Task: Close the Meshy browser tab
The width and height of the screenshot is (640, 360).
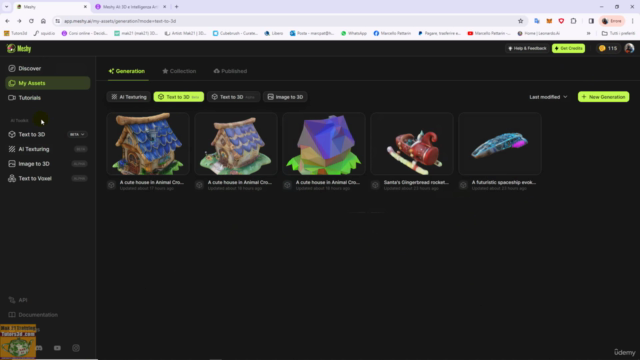Action: (85, 7)
